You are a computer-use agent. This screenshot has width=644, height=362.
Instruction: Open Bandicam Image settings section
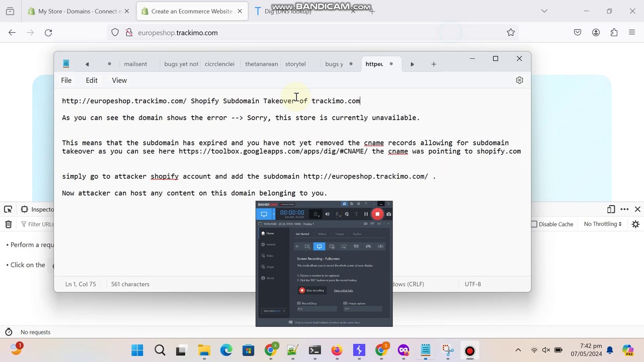(x=268, y=266)
